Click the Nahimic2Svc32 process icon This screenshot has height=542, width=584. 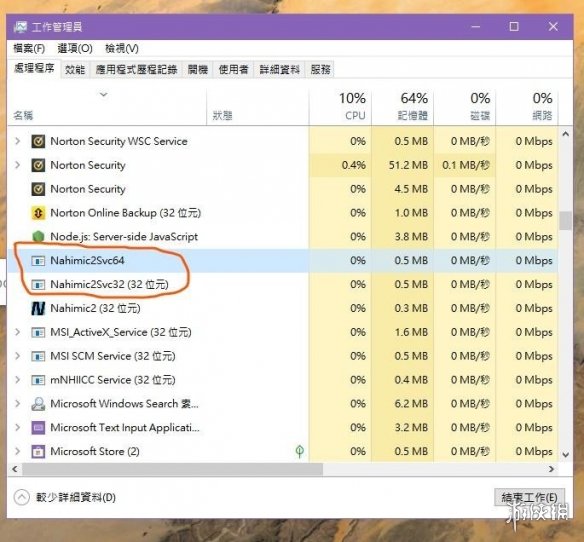pos(38,284)
